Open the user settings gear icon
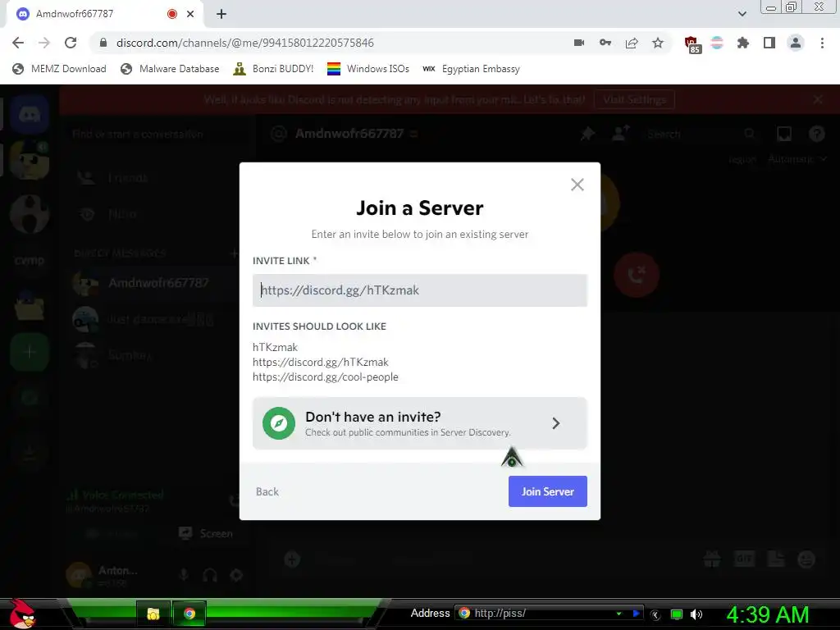 pos(236,575)
